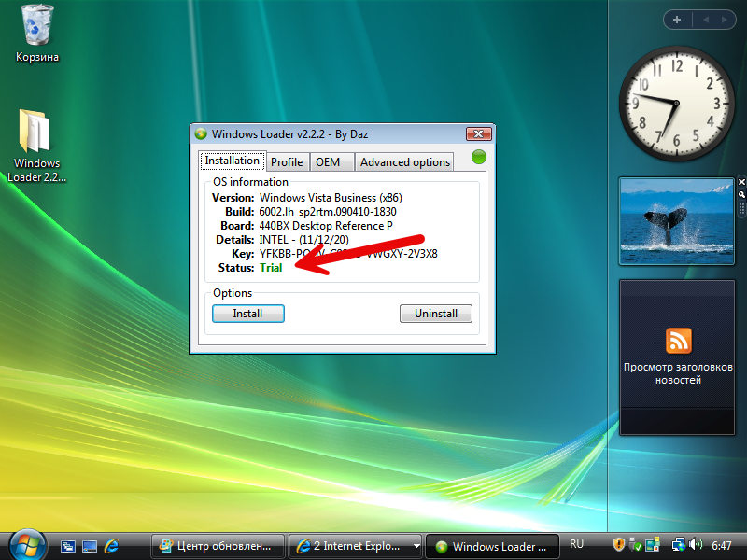Open slideshow gadget settings wrench icon
The height and width of the screenshot is (560, 747).
pyautogui.click(x=741, y=195)
